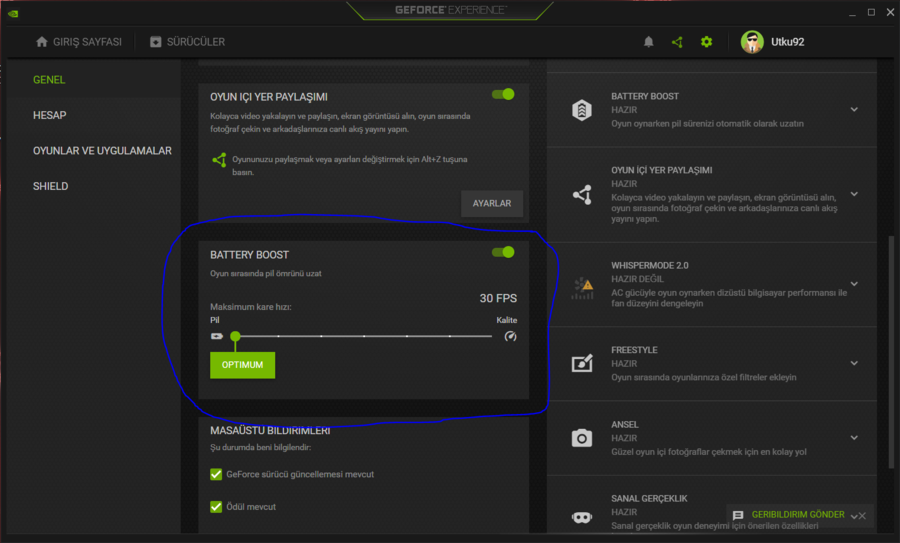Image resolution: width=900 pixels, height=543 pixels.
Task: Expand the WhisperMode 2.0 row chevron
Action: click(854, 284)
